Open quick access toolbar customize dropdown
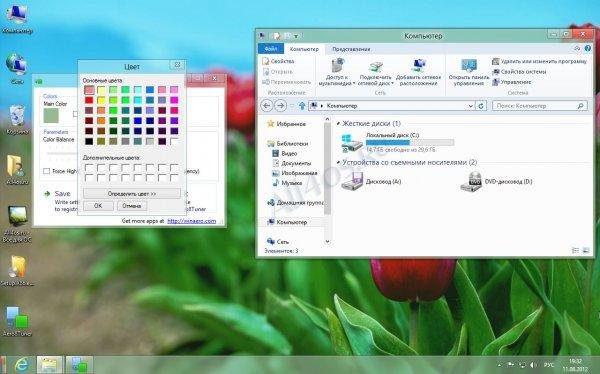 click(296, 36)
